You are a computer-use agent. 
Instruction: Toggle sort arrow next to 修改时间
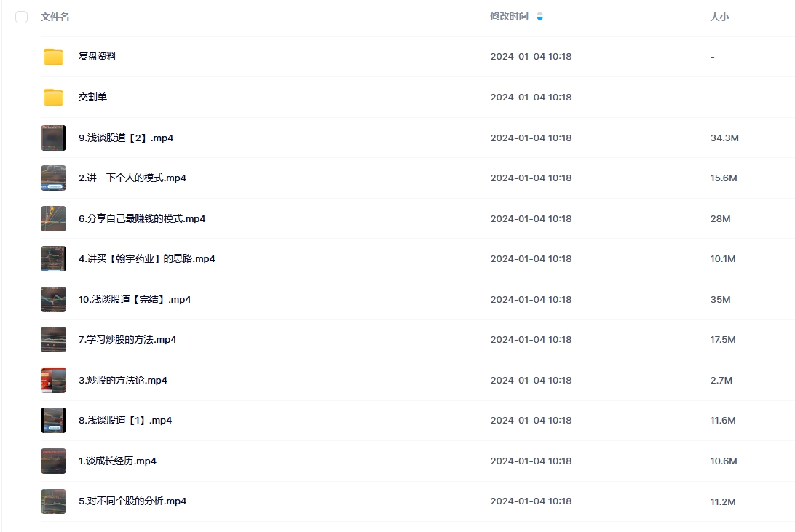click(x=539, y=17)
